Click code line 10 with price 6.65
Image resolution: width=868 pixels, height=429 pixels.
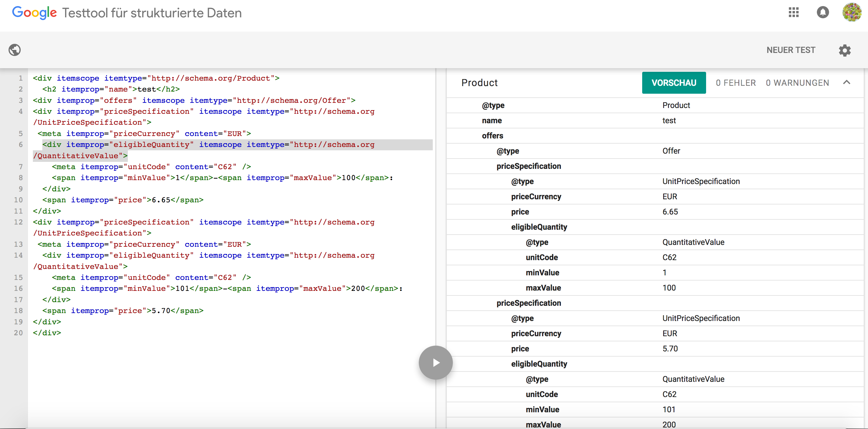(x=123, y=200)
